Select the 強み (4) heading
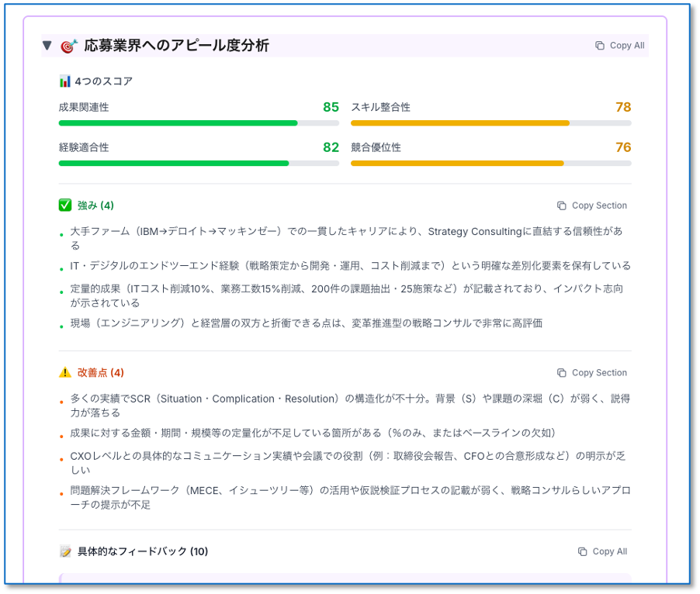The width and height of the screenshot is (700, 594). click(x=95, y=205)
